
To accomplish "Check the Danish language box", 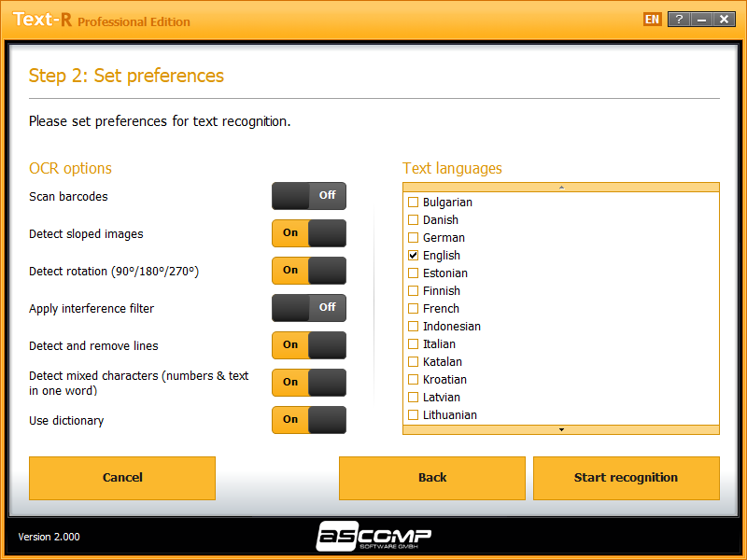I will (413, 219).
